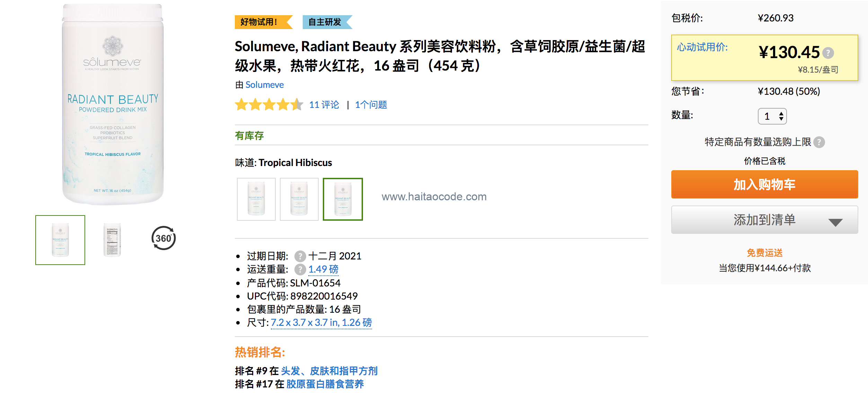Screen dimensions: 868x393
Task: Open the Solumeve brand link
Action: coord(265,85)
